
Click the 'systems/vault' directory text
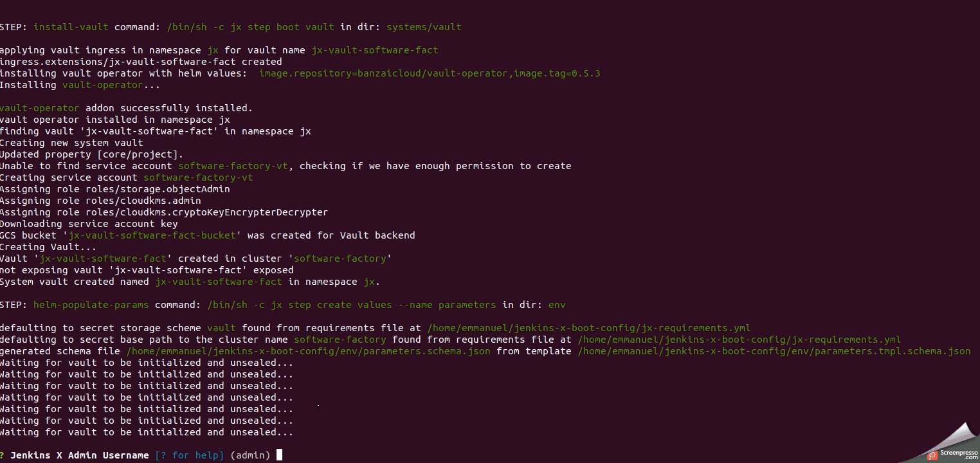[424, 27]
